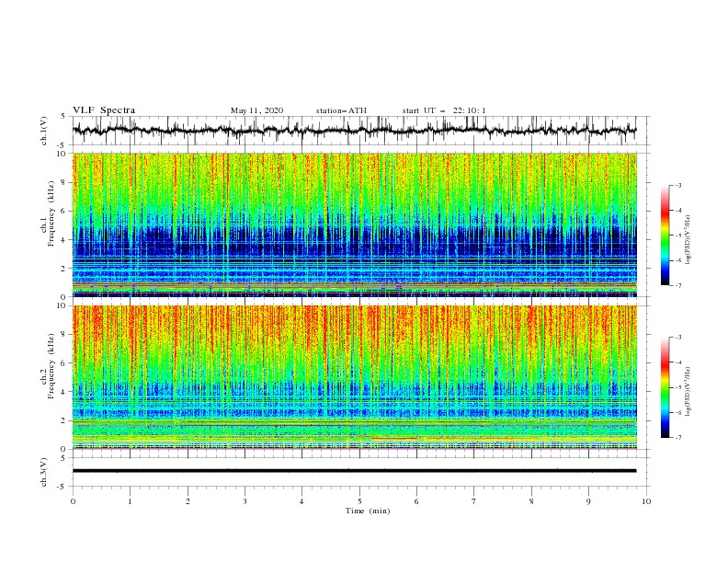The image size is (728, 563).
Task: Click the ch.1 voltage waveform trace
Action: [354, 131]
